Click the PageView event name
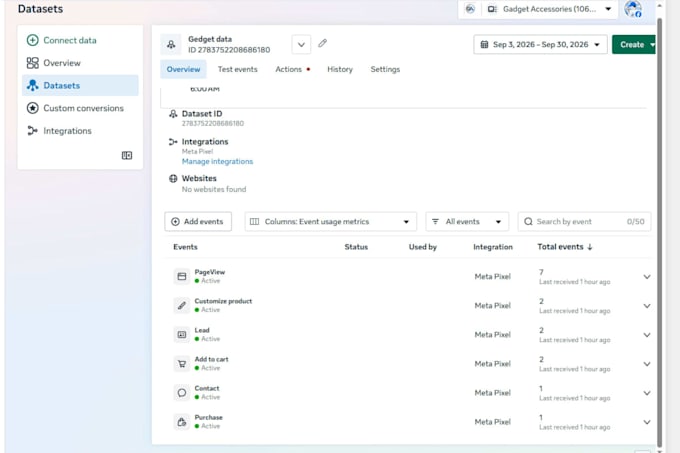680x453 pixels. click(x=209, y=272)
